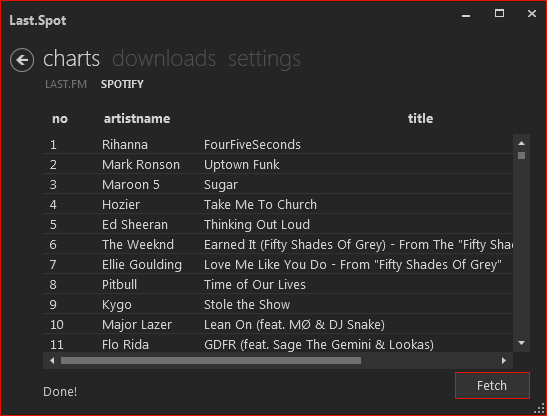Click the circular back arrow icon

(x=22, y=60)
